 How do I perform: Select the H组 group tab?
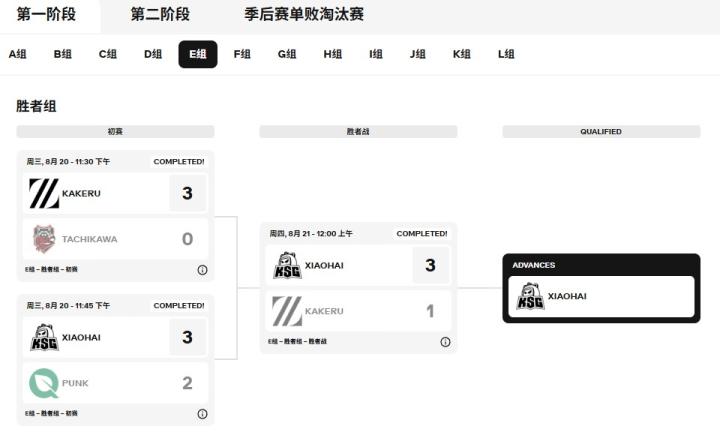(332, 54)
